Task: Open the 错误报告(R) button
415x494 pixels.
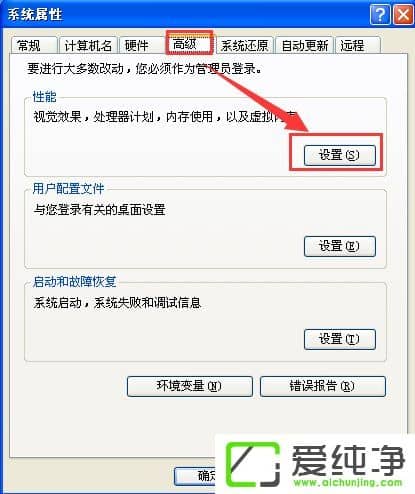Action: pyautogui.click(x=323, y=386)
